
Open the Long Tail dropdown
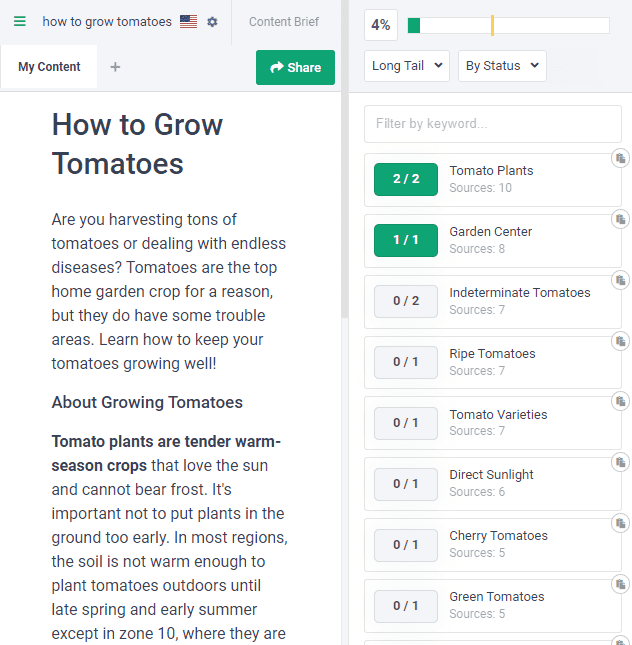coord(407,66)
